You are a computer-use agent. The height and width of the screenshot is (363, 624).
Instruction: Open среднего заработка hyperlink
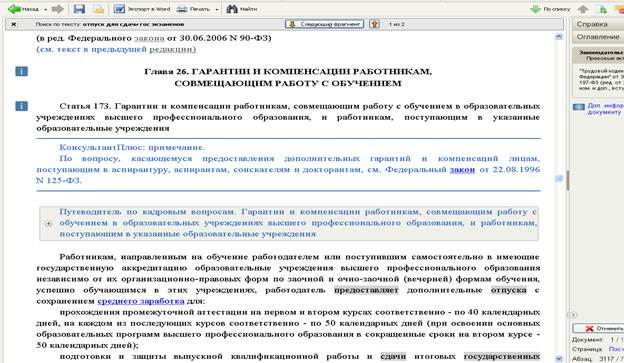[140, 301]
